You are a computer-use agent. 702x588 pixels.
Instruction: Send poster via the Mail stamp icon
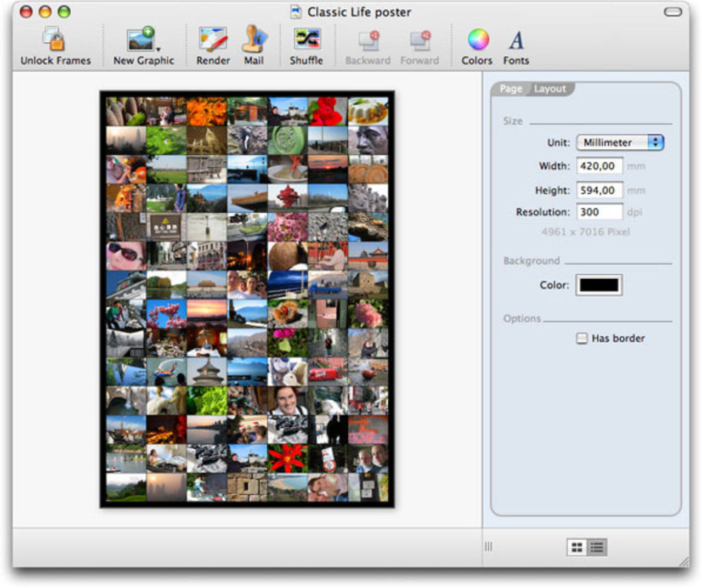pyautogui.click(x=254, y=39)
